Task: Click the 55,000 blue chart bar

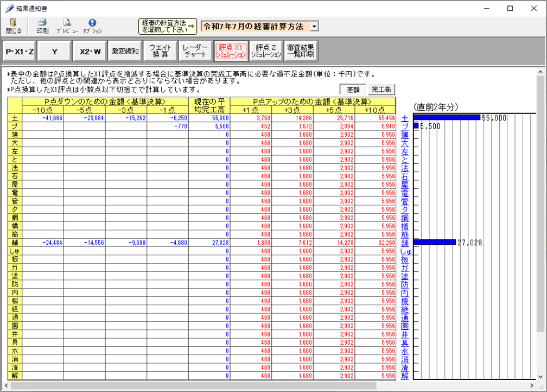Action: click(447, 117)
